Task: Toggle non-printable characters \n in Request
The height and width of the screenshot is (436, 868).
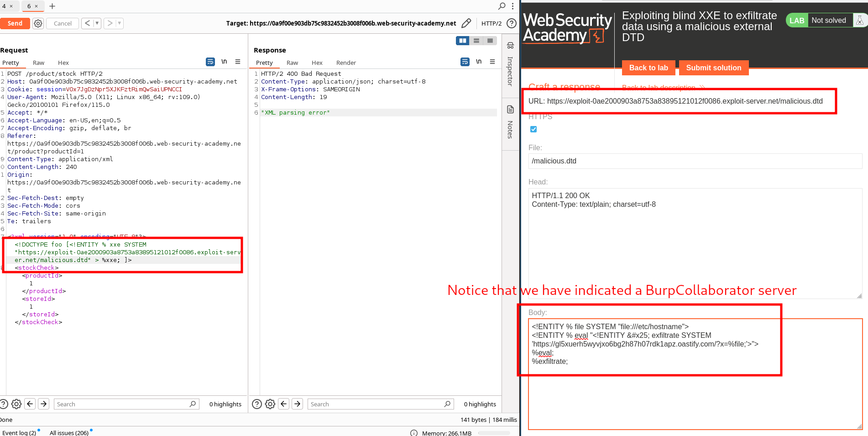Action: click(x=224, y=62)
